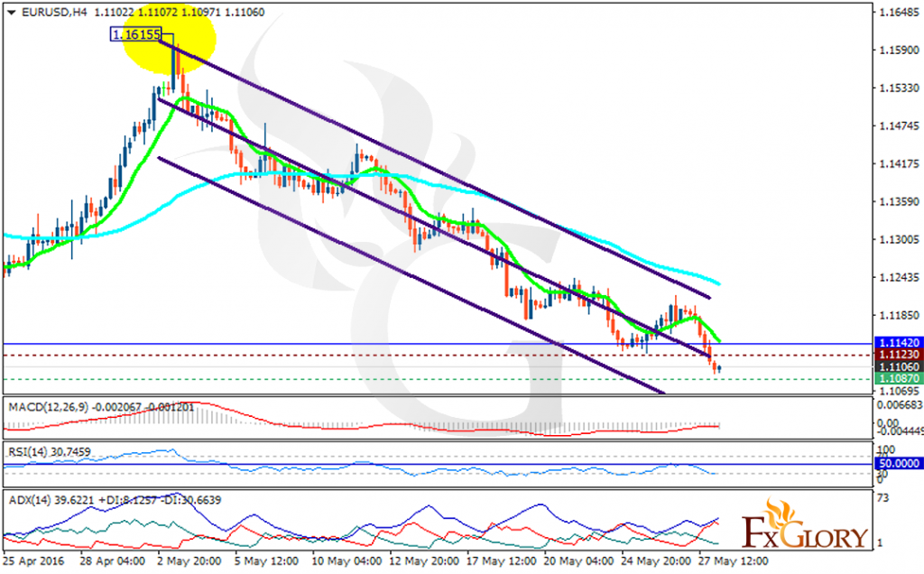Click the 5 May 12:00 time label
This screenshot has width=924, height=574.
pos(266,561)
